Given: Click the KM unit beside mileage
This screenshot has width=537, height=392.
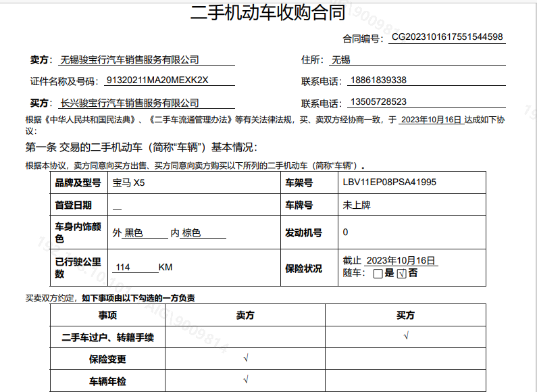Looking at the screenshot, I should point(165,267).
